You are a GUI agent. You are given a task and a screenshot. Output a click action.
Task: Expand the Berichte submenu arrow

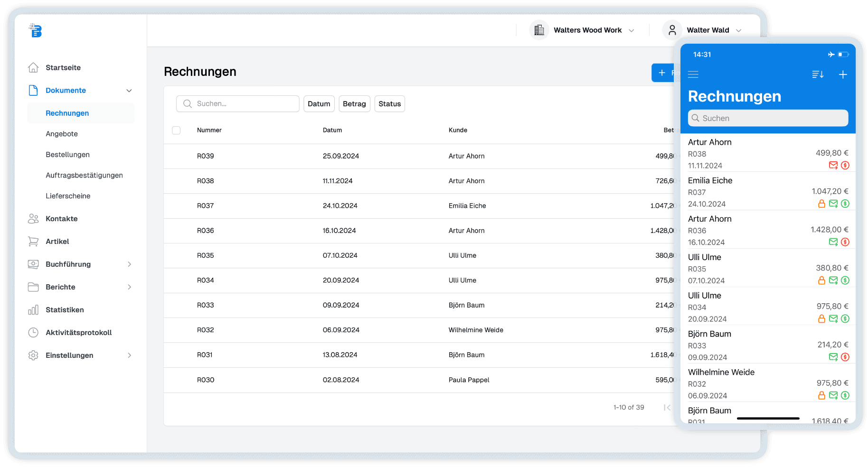click(129, 287)
